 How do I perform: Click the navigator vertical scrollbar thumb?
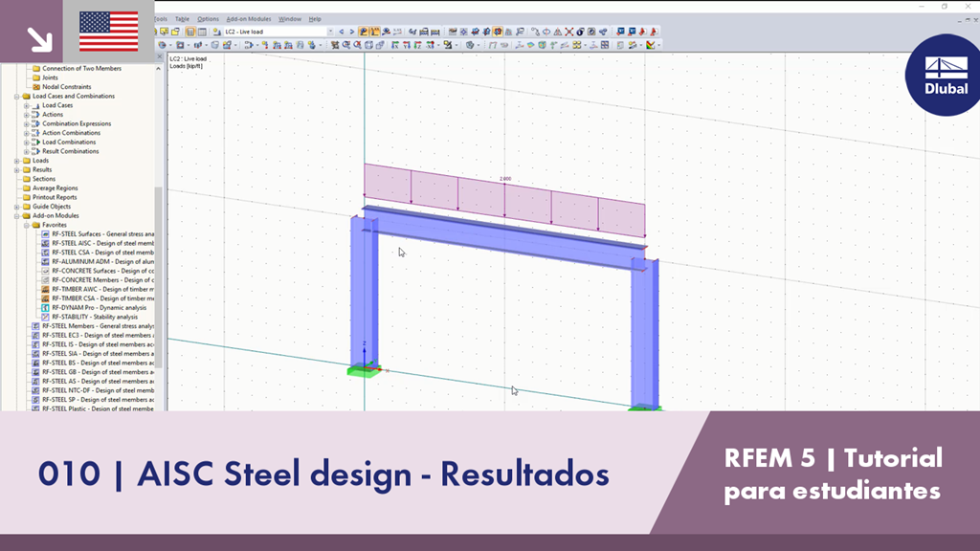(159, 276)
